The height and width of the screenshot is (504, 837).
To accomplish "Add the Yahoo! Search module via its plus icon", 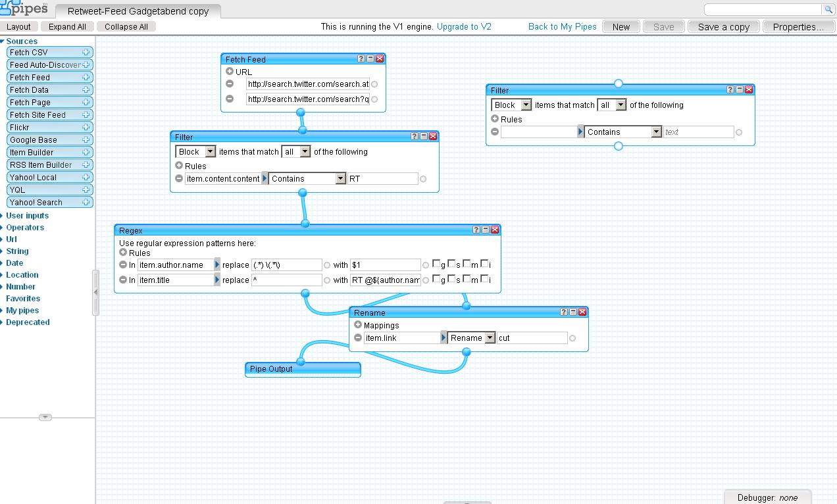I will 86,203.
